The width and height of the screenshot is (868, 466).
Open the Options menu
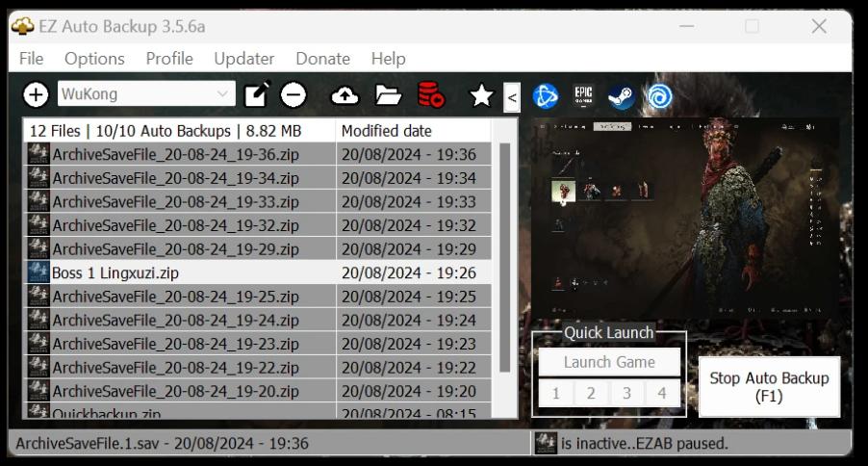[94, 58]
